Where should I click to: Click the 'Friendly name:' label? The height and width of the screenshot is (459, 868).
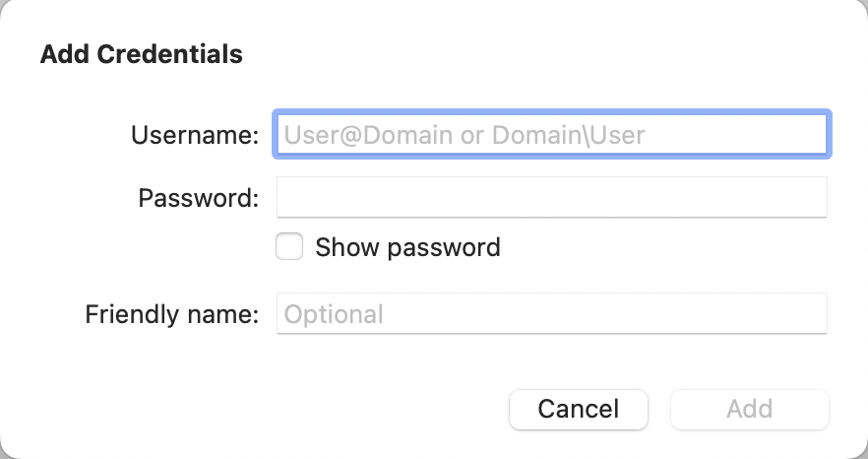(x=172, y=314)
